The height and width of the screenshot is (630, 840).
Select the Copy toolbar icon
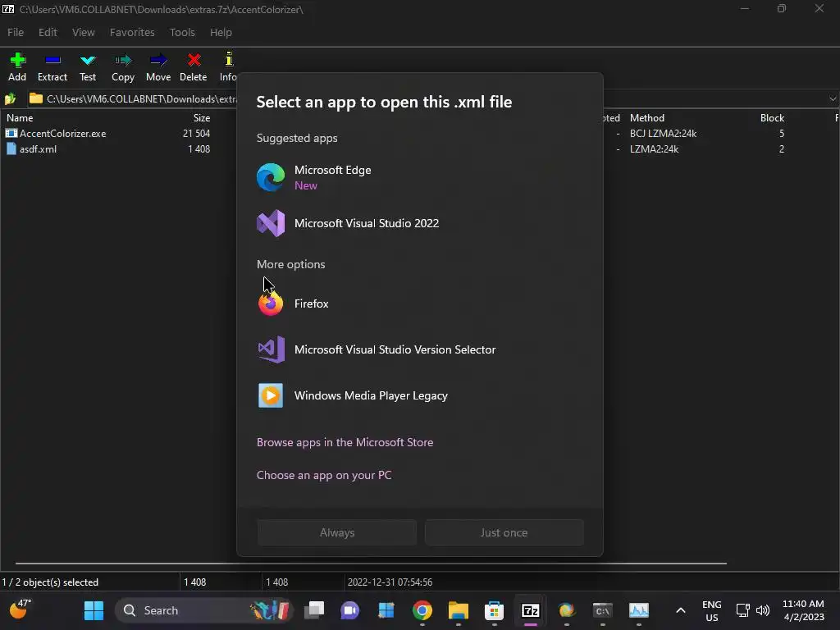(123, 67)
